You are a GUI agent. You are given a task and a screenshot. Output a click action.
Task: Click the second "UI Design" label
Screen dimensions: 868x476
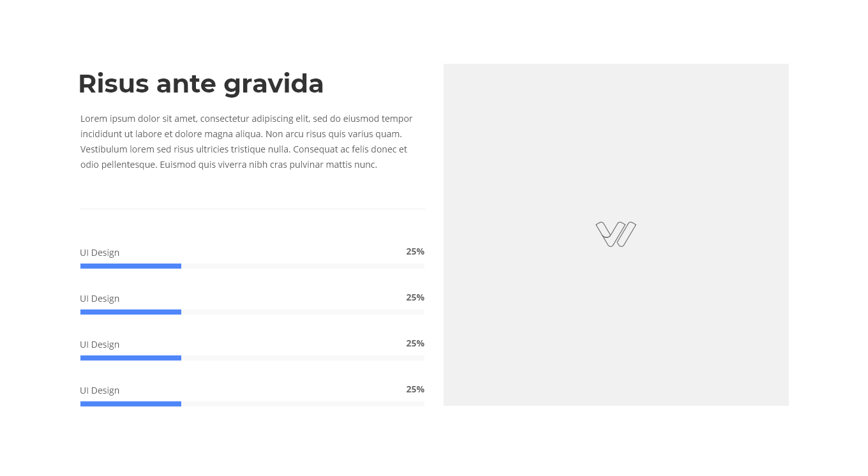100,299
